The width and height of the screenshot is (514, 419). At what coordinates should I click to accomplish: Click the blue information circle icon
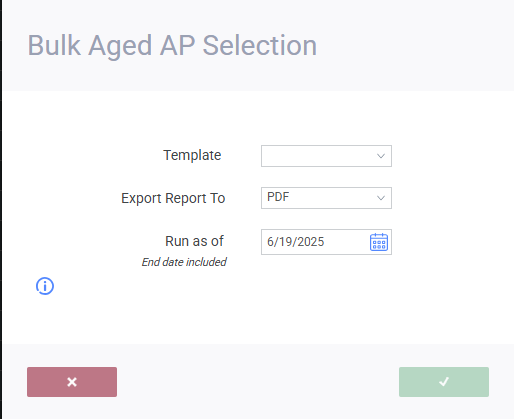pyautogui.click(x=45, y=286)
